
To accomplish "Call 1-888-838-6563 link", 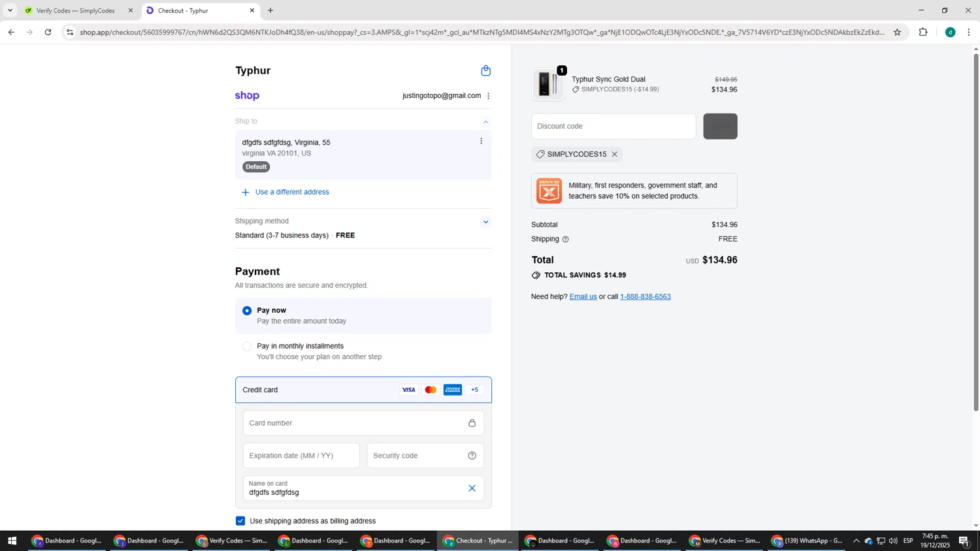I will (645, 296).
